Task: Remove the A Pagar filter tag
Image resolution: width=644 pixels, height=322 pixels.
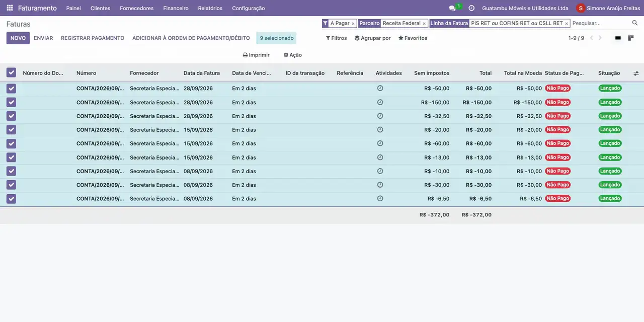Action: coord(353,24)
